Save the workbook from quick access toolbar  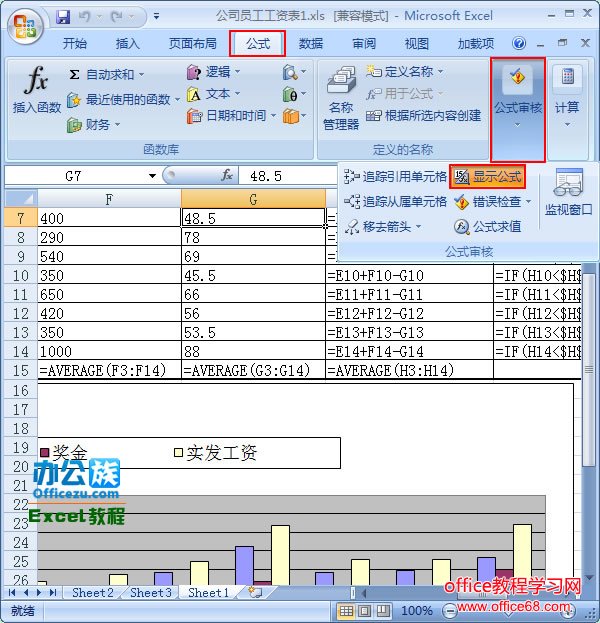(63, 17)
